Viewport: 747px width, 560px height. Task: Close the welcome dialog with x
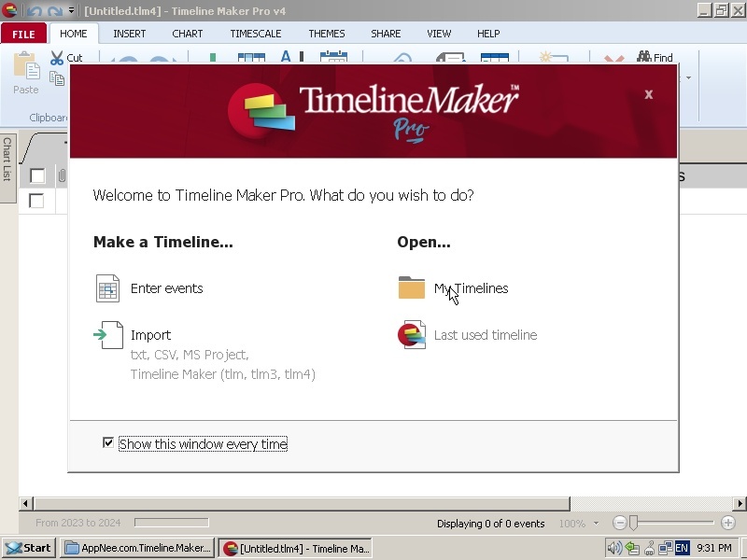tap(648, 94)
